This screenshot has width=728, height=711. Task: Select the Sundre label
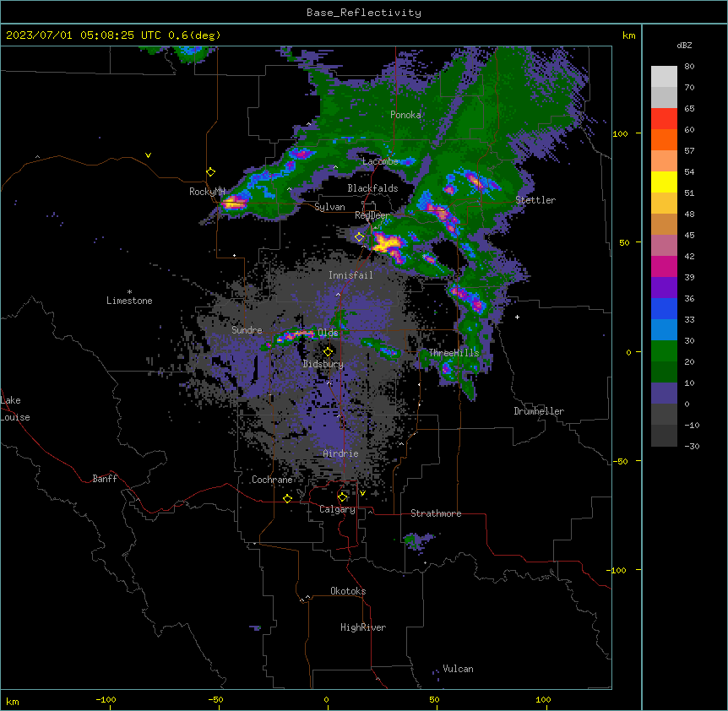pos(247,330)
